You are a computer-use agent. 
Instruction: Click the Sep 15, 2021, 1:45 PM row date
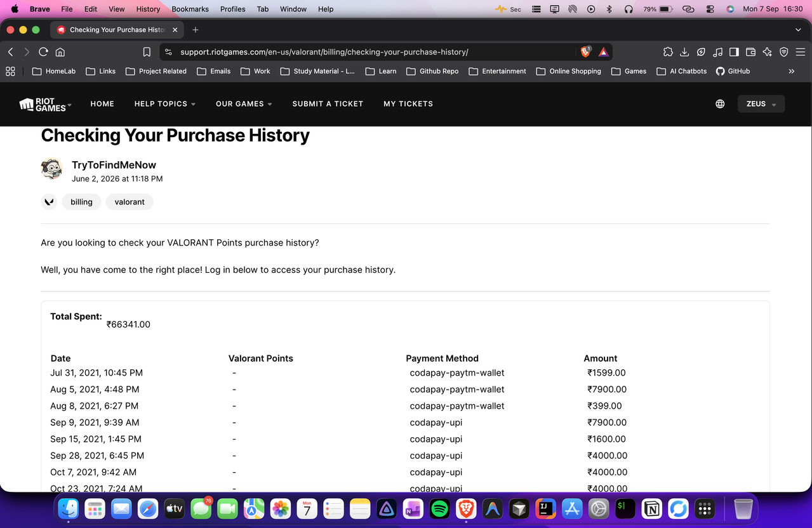(96, 439)
